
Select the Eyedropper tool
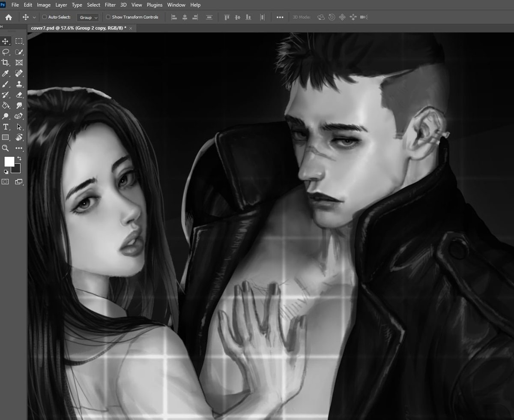tap(6, 73)
